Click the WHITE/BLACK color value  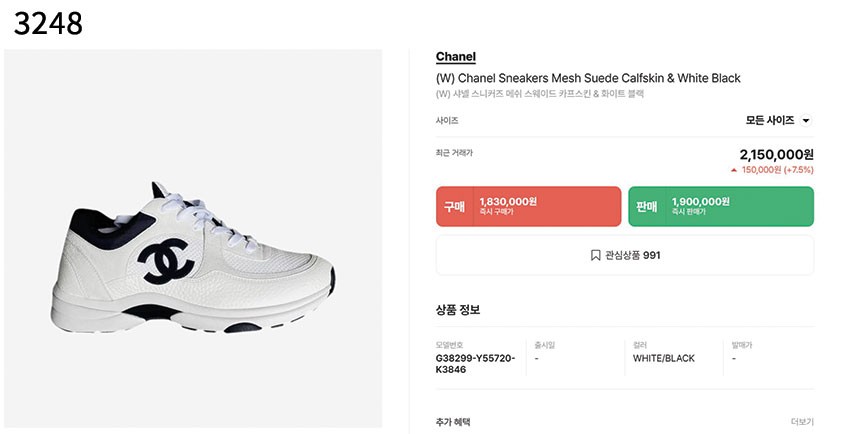664,358
